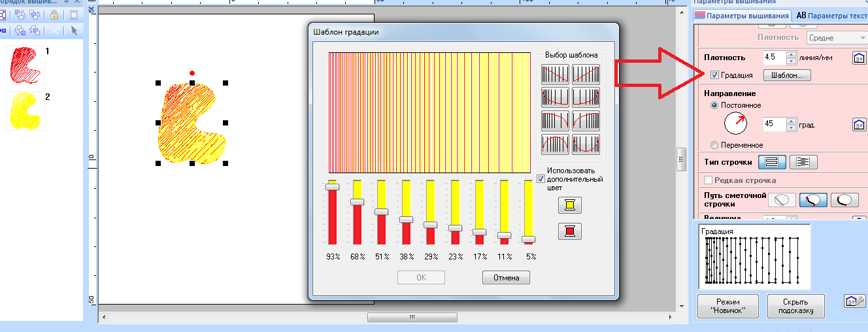Viewport: 868px width, 332px height.
Task: Switch to Параметры текста tab
Action: tap(831, 15)
